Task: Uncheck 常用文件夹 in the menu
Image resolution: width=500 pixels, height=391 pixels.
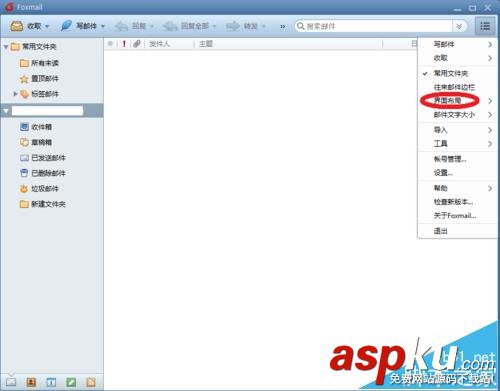Action: tap(457, 73)
